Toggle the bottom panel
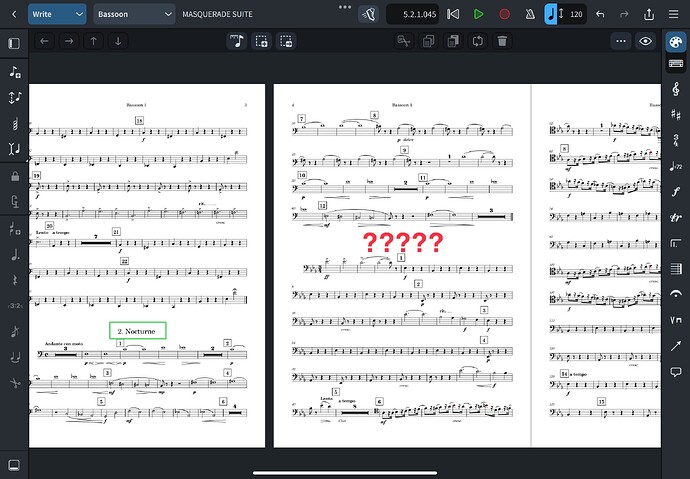The height and width of the screenshot is (479, 690). (x=14, y=465)
